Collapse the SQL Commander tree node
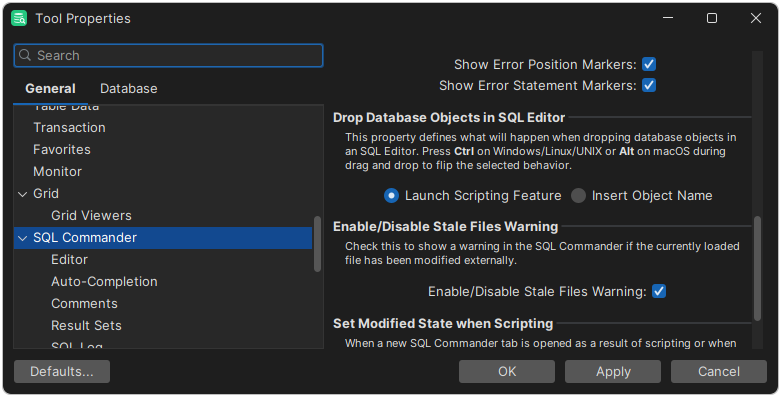This screenshot has height=397, width=781. (x=22, y=238)
